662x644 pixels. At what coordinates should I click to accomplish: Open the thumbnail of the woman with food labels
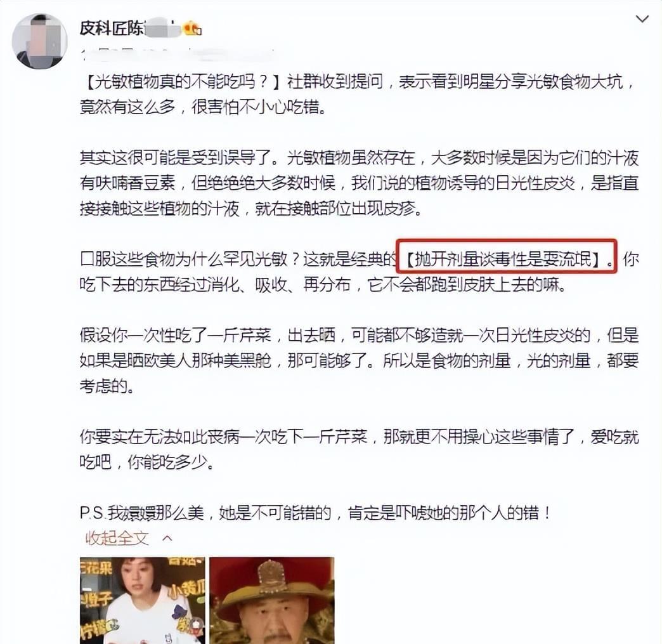coord(142,600)
